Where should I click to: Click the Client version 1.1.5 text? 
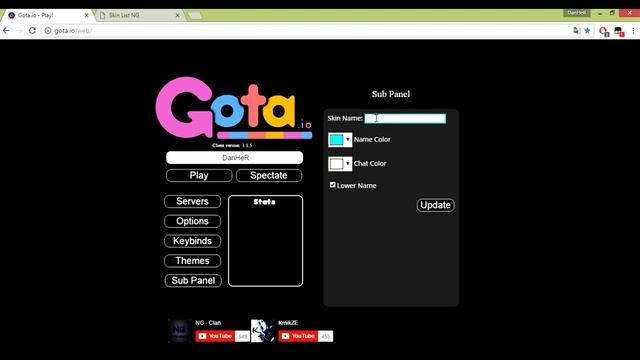(x=232, y=145)
